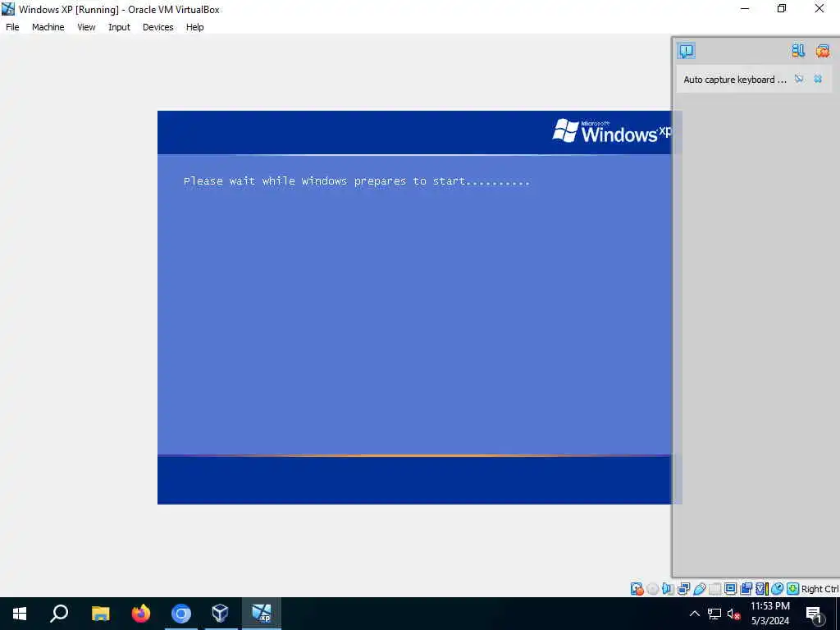Click inside the Windows XP guest screen

[x=414, y=307]
